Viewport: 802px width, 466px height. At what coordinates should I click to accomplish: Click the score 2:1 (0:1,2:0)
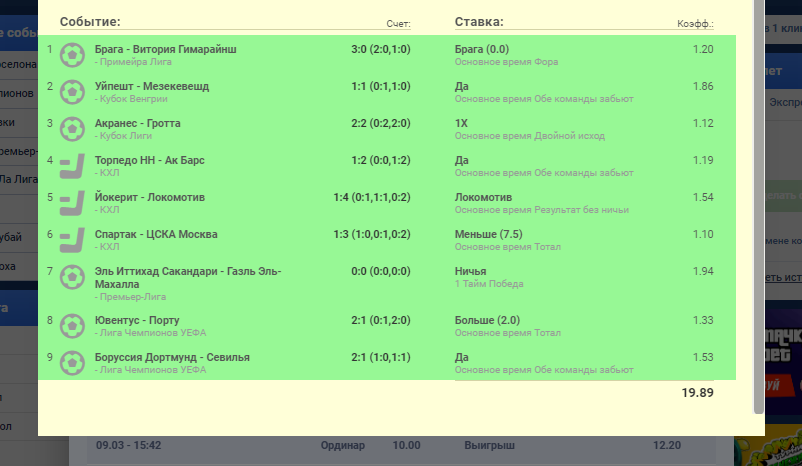click(381, 320)
